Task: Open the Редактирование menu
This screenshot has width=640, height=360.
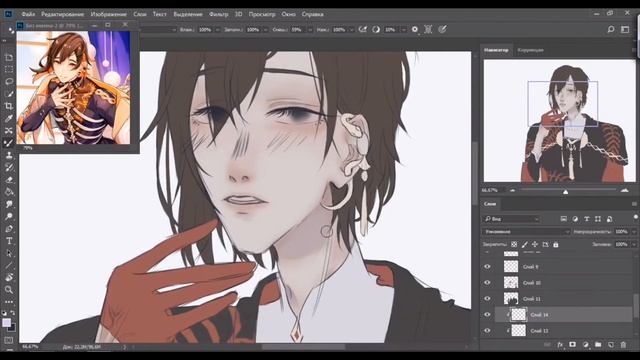Action: pos(62,14)
